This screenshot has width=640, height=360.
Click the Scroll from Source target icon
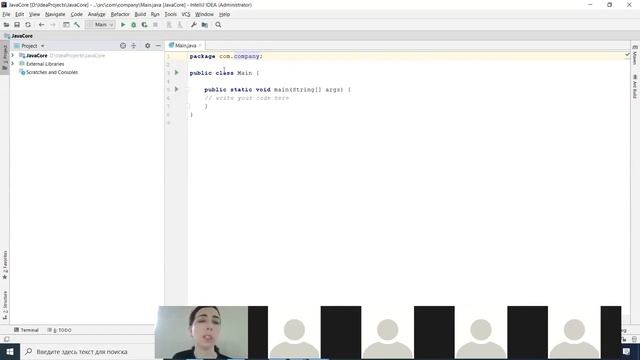tap(123, 46)
